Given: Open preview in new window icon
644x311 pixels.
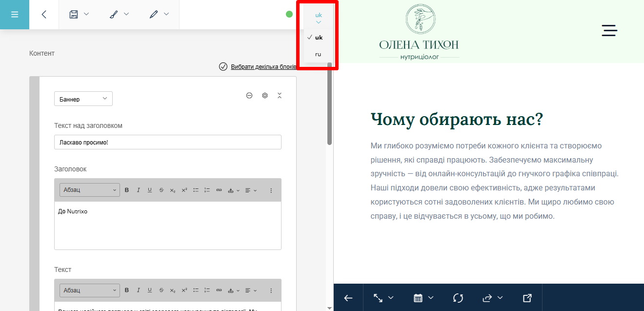Looking at the screenshot, I should 527,298.
